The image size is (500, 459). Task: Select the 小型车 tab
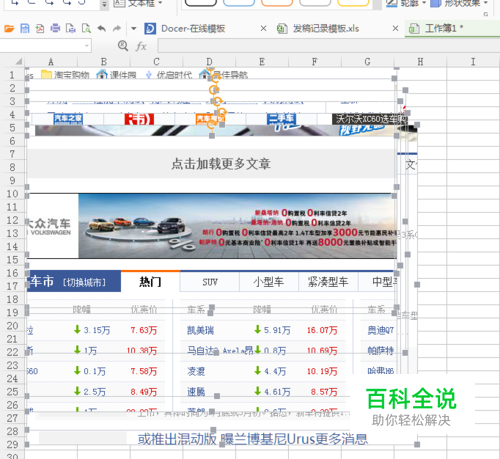click(269, 282)
